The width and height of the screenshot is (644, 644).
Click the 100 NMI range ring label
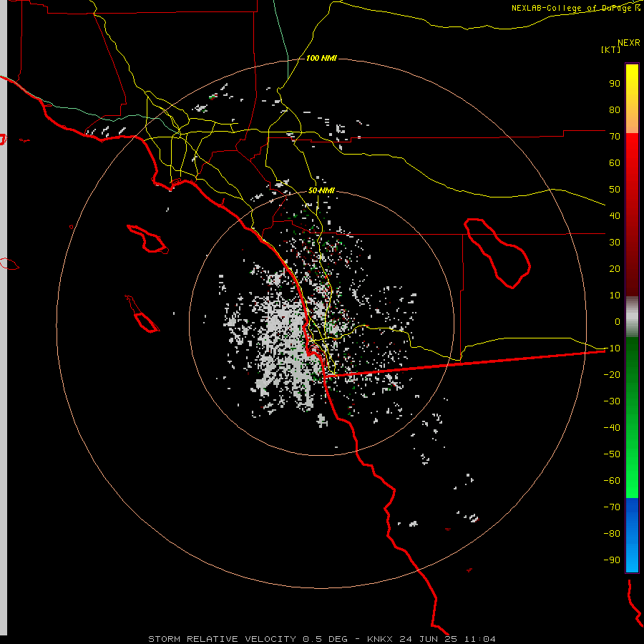tap(321, 58)
